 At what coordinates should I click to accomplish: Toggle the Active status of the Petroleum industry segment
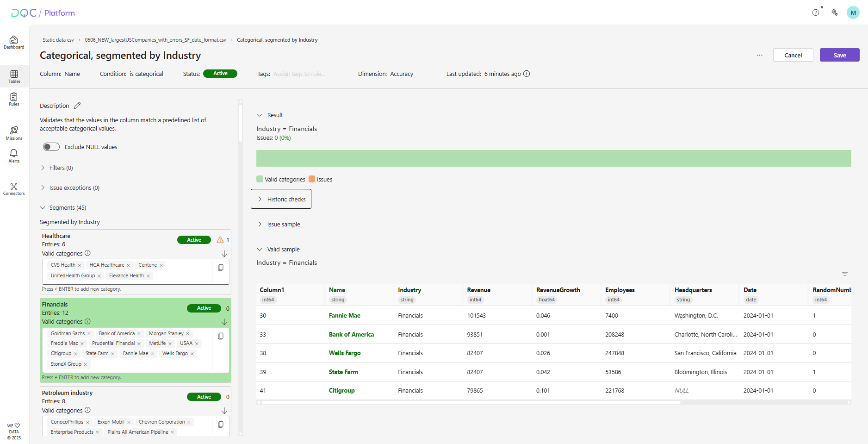click(204, 397)
